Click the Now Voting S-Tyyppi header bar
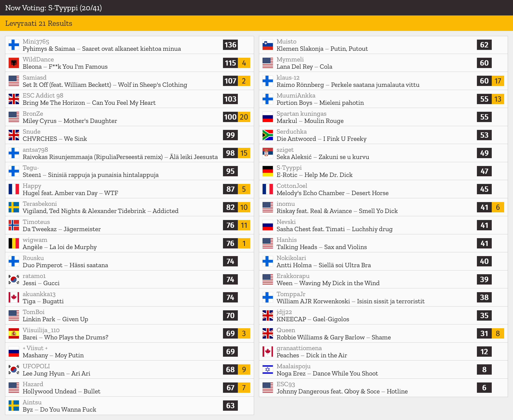This screenshot has width=513, height=420. (x=53, y=8)
